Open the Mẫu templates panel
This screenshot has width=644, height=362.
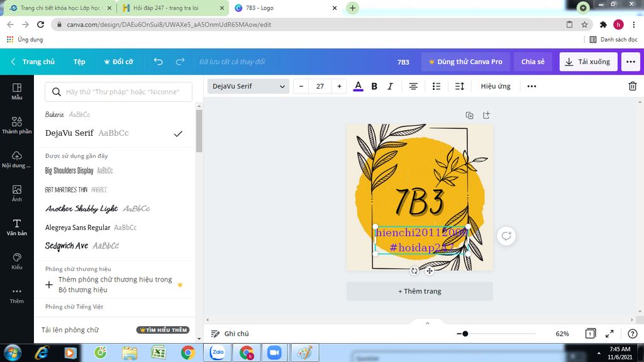(17, 92)
